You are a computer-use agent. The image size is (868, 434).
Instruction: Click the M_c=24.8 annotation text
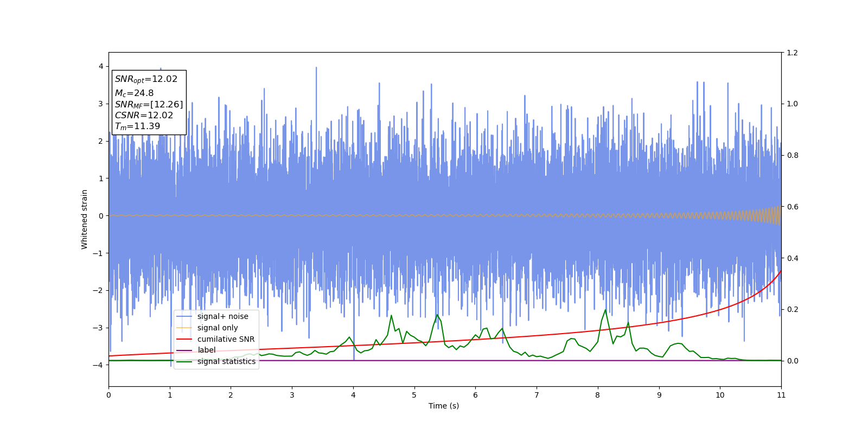[x=134, y=93]
